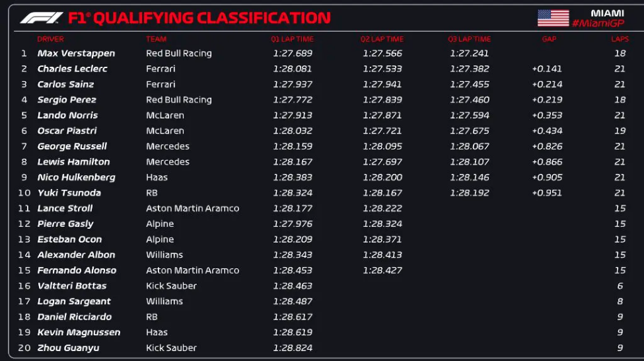Click Lando Norris driver name
Image resolution: width=644 pixels, height=361 pixels.
click(x=67, y=115)
